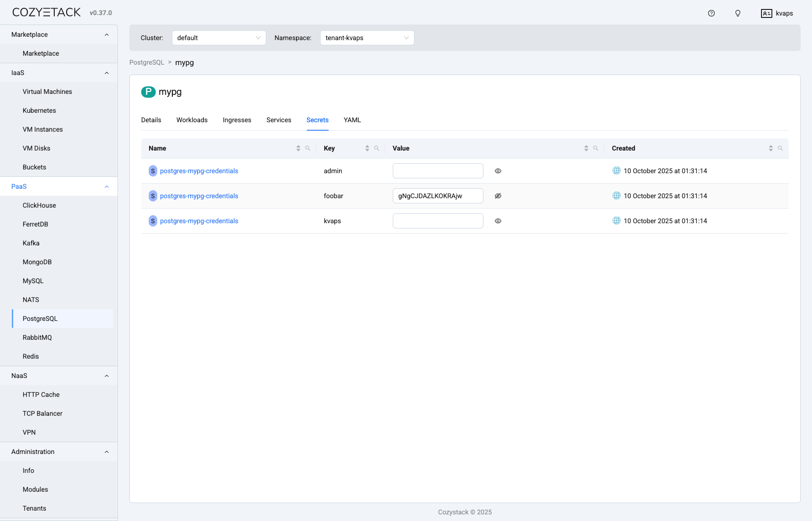Open the postgres-mypg-credentials secret link
Viewport: 812px width, 521px height.
[x=199, y=171]
